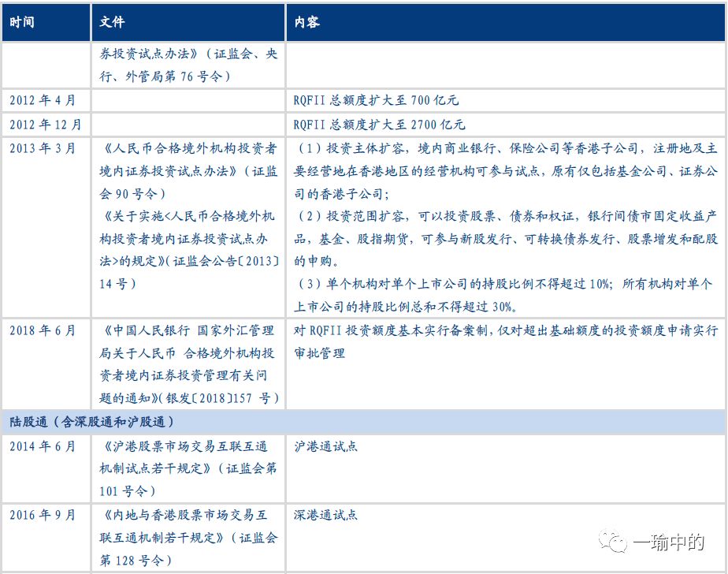Click the text 审批管理
Image resolution: width=728 pixels, height=574 pixels.
tap(319, 353)
